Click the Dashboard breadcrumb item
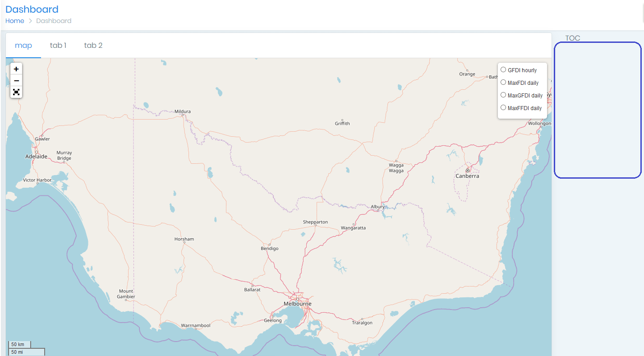The image size is (644, 356). coord(54,21)
